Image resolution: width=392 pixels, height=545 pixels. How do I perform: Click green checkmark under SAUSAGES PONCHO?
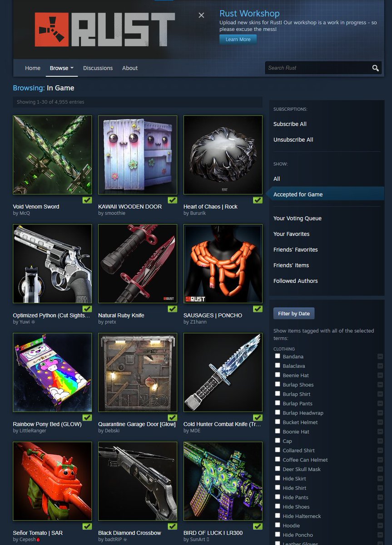pos(258,309)
